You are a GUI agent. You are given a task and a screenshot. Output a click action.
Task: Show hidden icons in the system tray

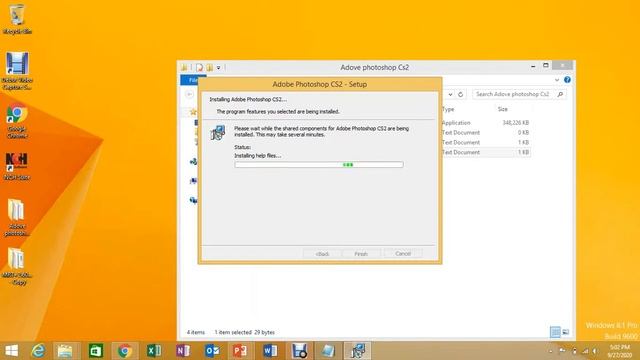551,351
